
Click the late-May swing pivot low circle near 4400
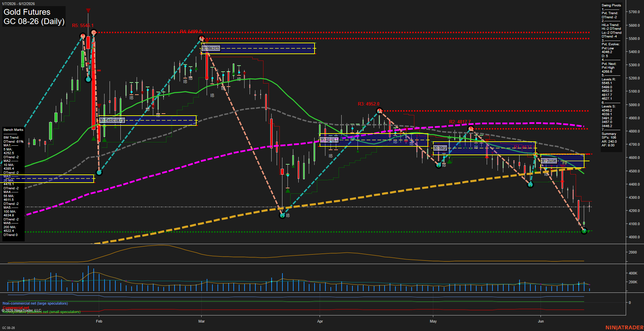(x=530, y=185)
